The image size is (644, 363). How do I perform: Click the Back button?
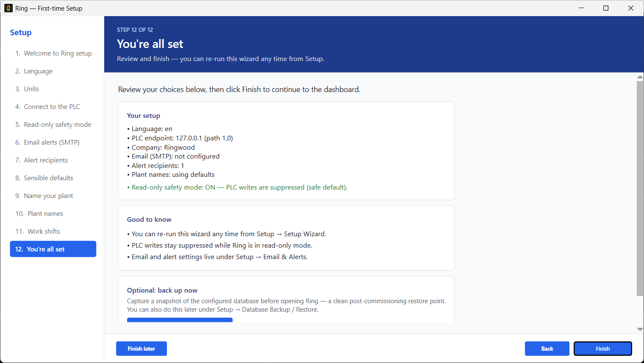(x=547, y=349)
